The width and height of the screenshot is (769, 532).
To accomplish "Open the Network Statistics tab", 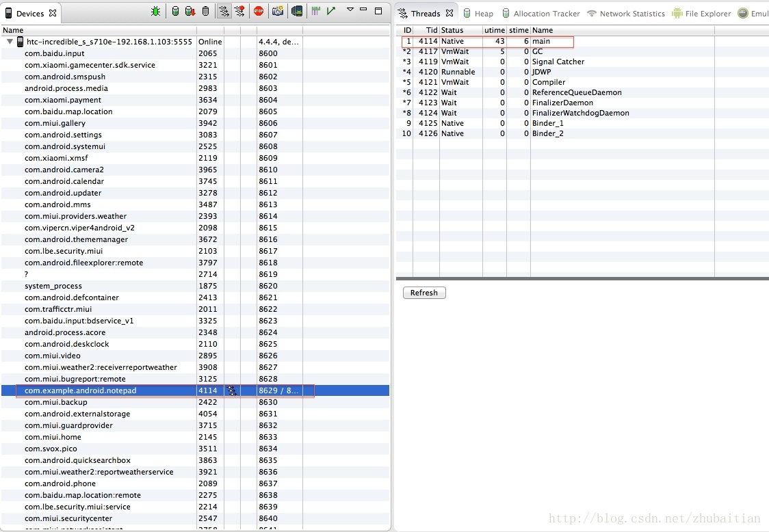I will tap(625, 14).
